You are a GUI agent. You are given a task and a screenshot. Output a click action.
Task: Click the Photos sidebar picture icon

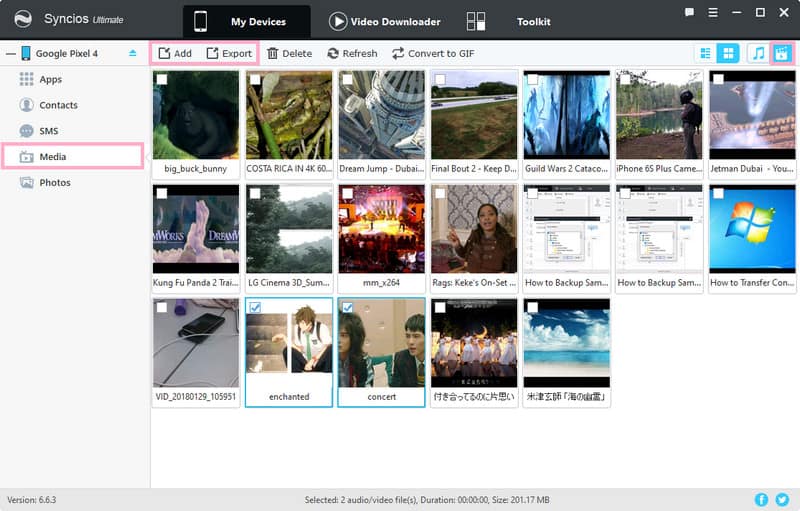(x=27, y=182)
